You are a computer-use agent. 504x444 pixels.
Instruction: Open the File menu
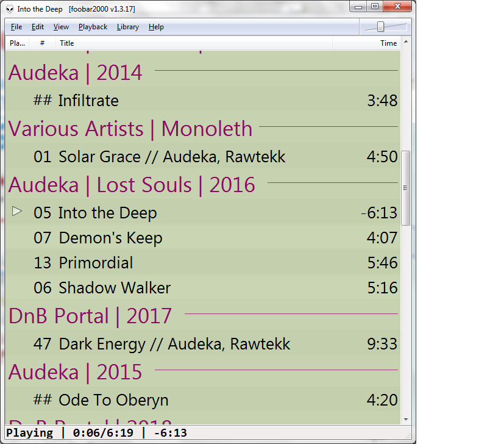click(16, 27)
